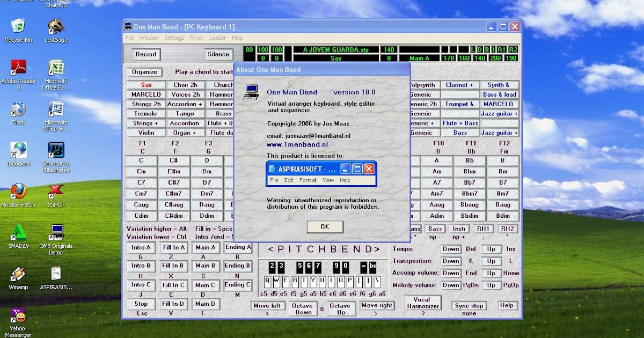The image size is (644, 338).
Task: Open the File menu in One Man Band
Action: point(129,38)
